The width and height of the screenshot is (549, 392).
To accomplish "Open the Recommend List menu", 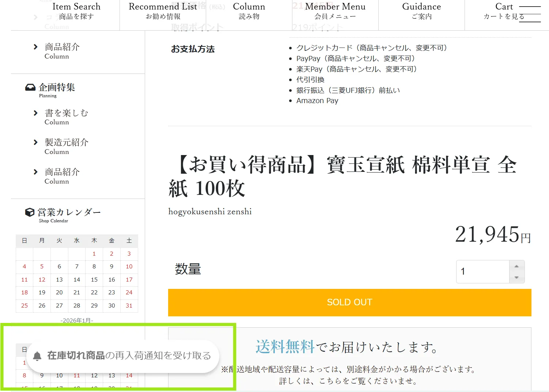I will pos(163,11).
